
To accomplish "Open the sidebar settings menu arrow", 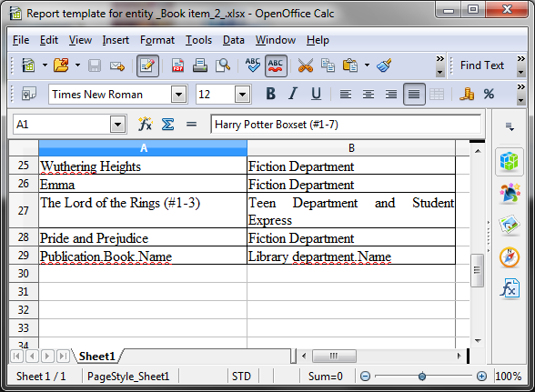I will (510, 127).
